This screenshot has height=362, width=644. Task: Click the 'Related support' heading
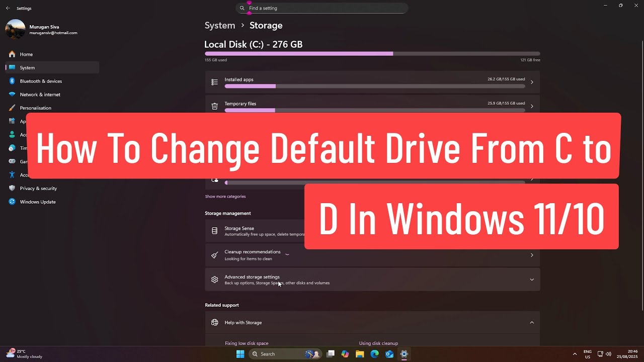222,305
